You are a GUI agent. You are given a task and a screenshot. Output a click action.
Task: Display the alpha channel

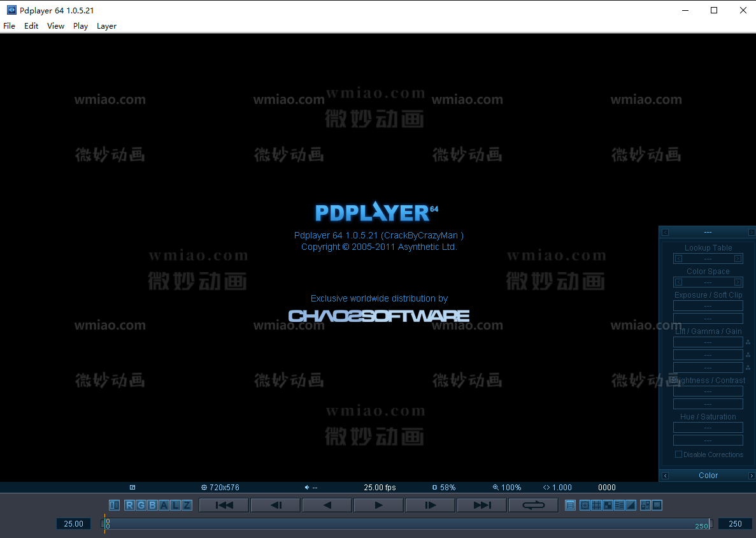[164, 505]
